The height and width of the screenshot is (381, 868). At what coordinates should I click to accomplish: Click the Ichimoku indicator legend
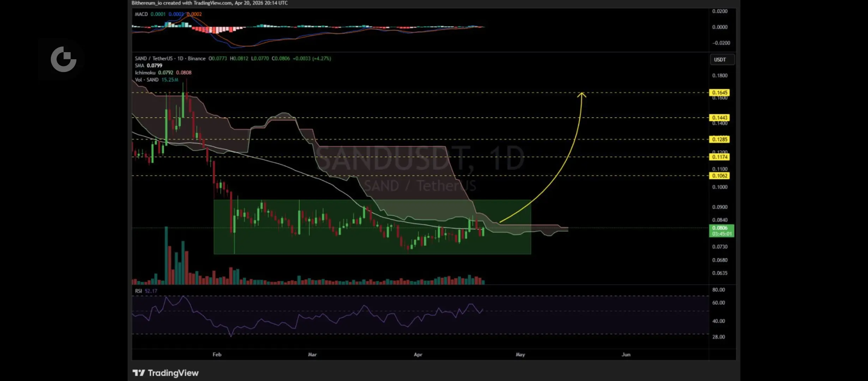coord(145,73)
